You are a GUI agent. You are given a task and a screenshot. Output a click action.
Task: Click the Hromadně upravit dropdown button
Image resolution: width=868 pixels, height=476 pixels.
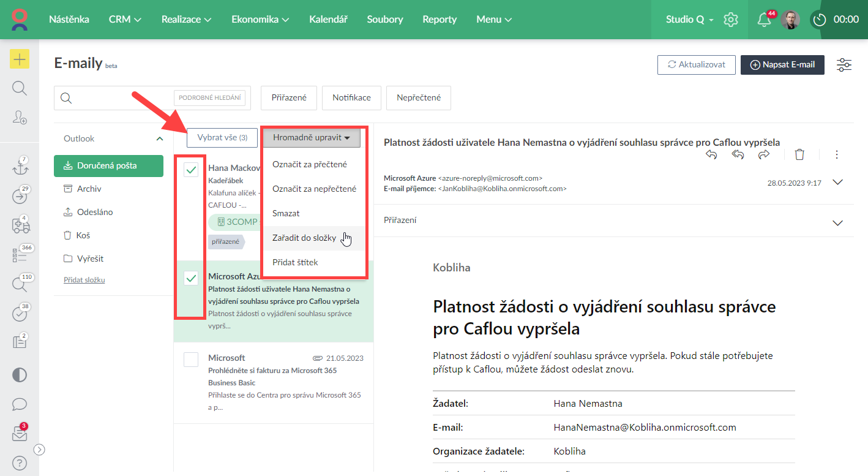[x=312, y=138]
